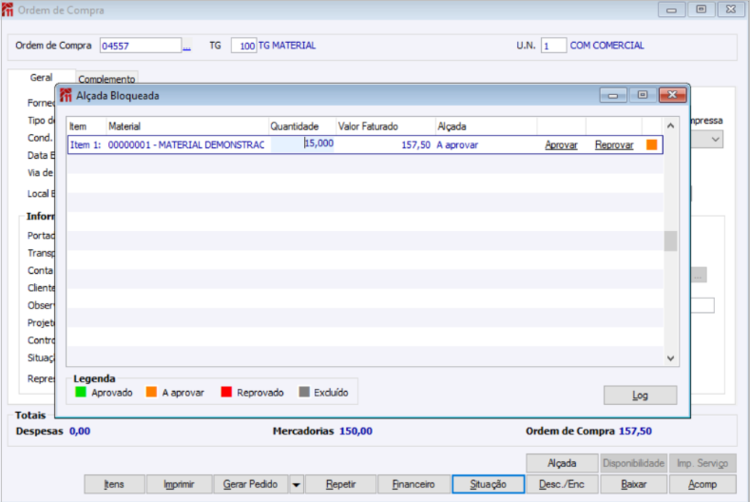Click the Repetir button
Viewport: 750px width, 502px height.
coord(341,484)
